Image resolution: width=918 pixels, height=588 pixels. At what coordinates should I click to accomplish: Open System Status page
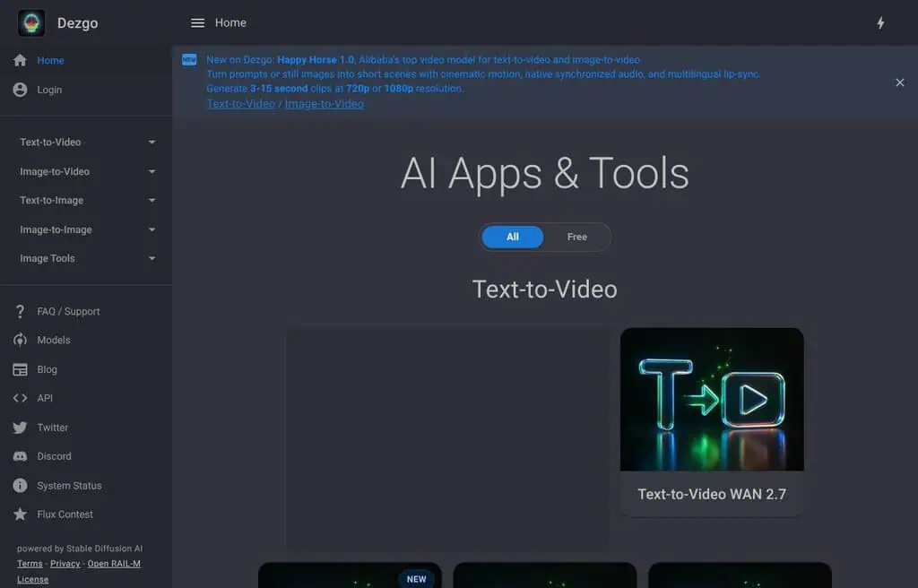tap(69, 486)
